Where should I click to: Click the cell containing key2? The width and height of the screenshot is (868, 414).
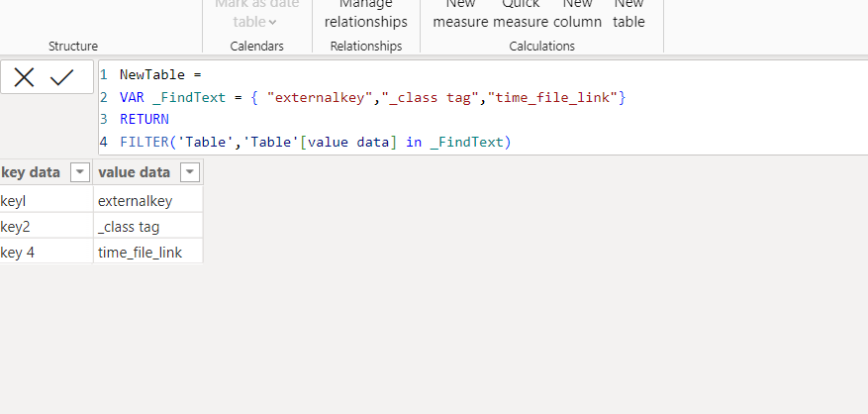pos(47,226)
